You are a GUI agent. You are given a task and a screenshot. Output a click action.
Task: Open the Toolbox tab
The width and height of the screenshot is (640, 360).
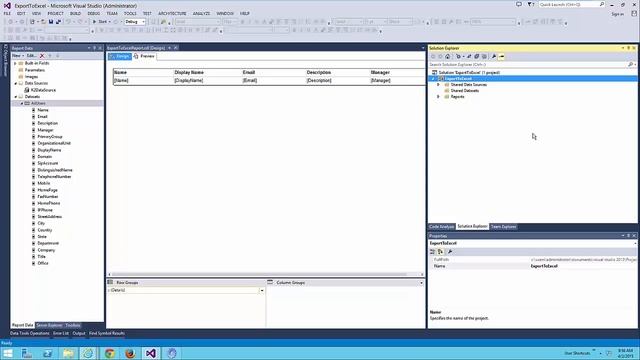coord(73,325)
